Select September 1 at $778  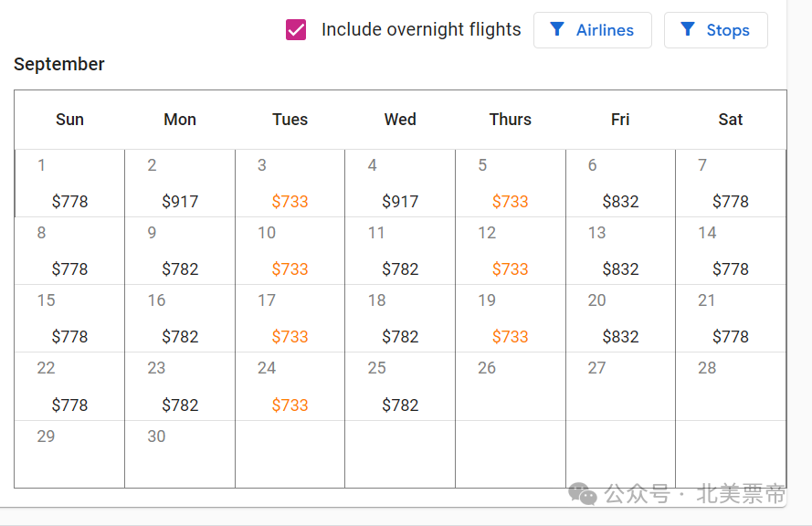[x=69, y=184]
